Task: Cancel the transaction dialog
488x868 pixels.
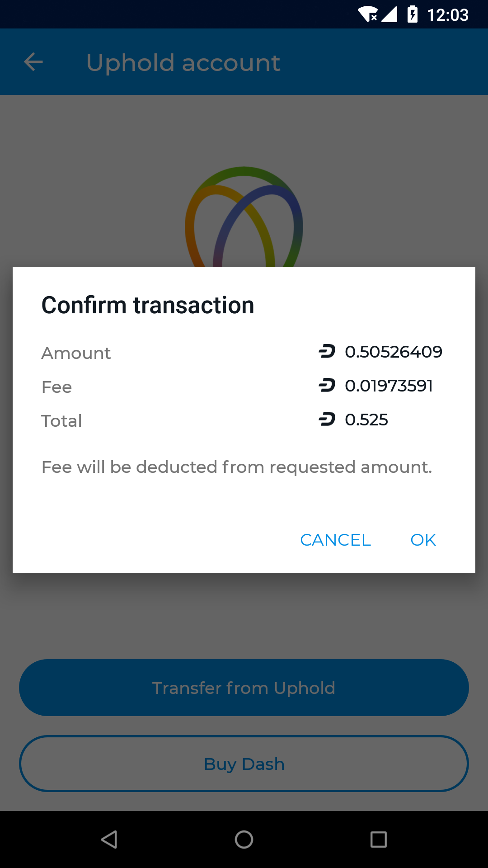Action: [x=335, y=540]
